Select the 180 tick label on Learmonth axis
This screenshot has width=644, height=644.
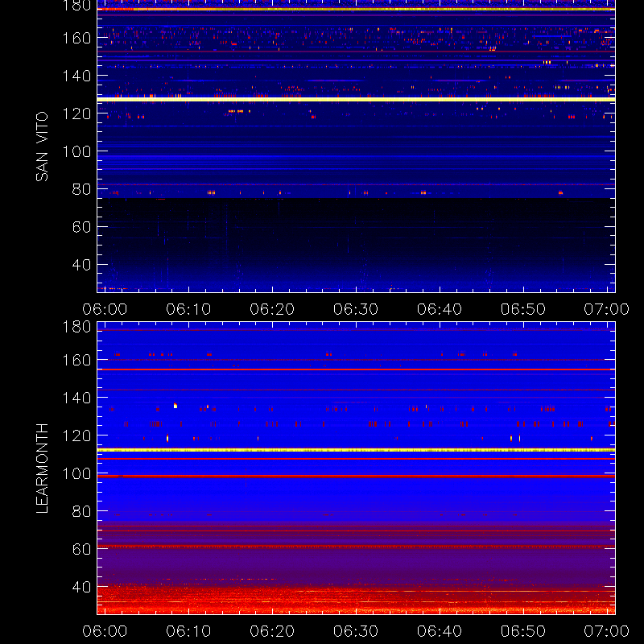tap(76, 327)
